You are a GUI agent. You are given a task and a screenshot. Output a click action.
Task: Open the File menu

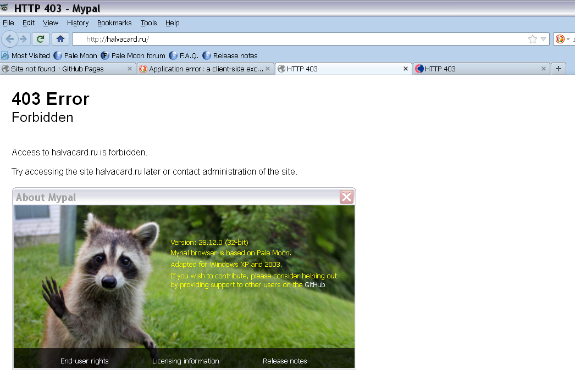8,23
